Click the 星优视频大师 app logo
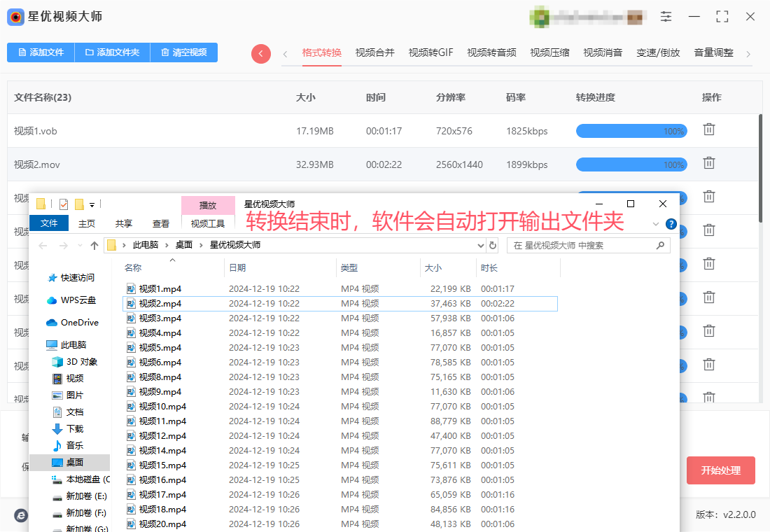Screen dimensions: 770x532 coord(15,17)
